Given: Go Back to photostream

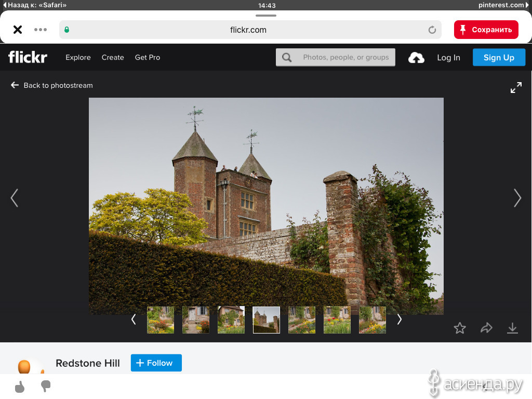Looking at the screenshot, I should click(51, 85).
